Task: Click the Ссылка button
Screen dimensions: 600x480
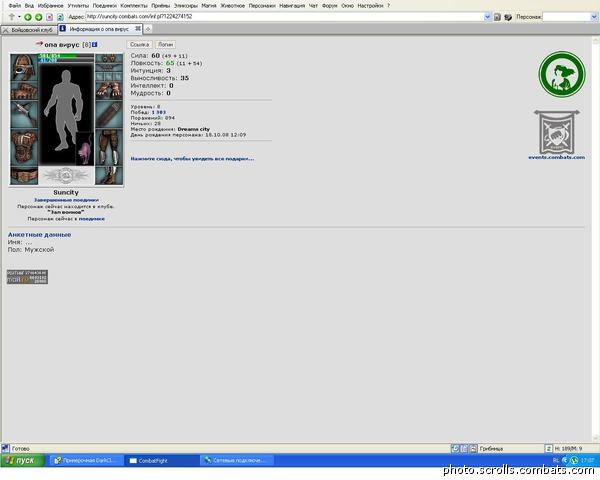Action: [139, 45]
